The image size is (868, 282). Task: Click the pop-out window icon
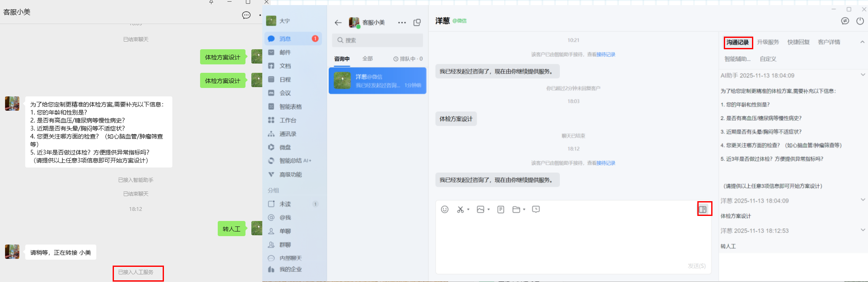click(417, 23)
